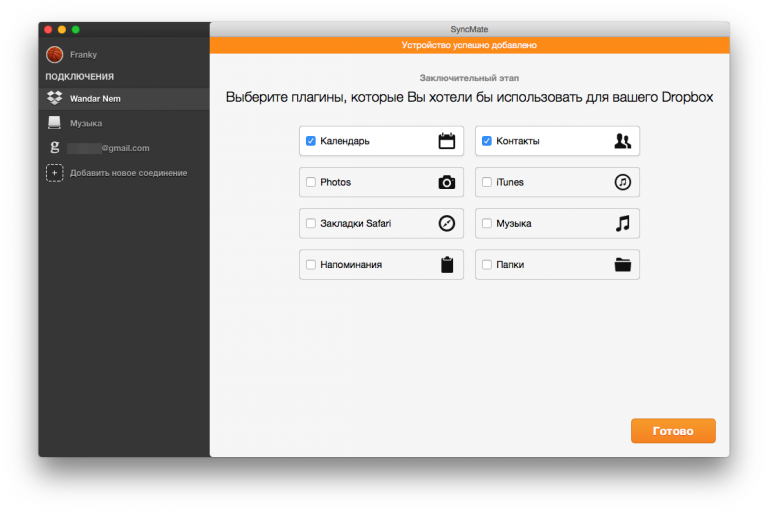768x512 pixels.
Task: Click the Папки label text
Action: coord(510,265)
